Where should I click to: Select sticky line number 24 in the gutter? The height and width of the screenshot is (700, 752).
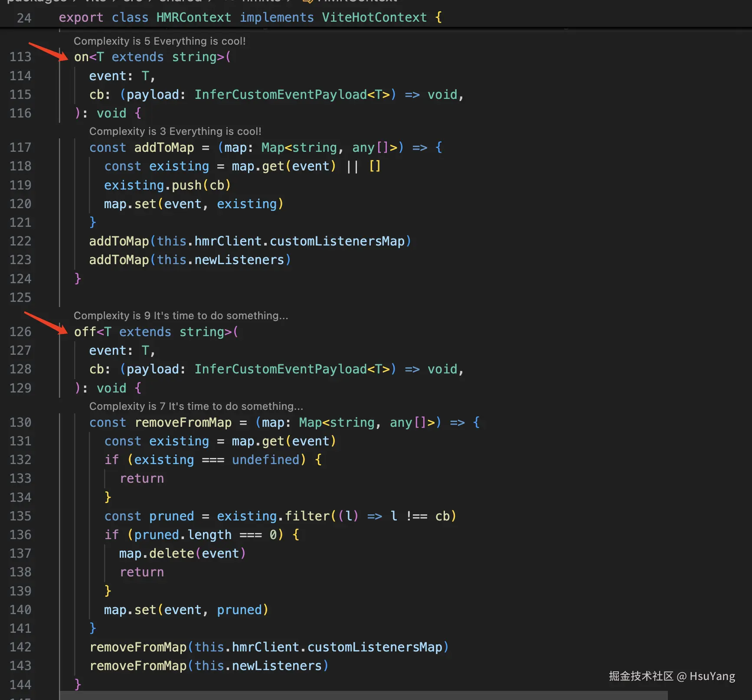click(x=24, y=18)
